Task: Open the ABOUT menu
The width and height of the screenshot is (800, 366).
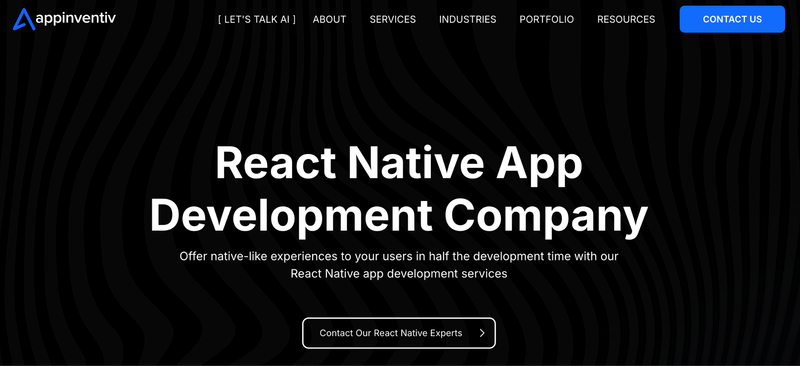Action: [x=329, y=19]
